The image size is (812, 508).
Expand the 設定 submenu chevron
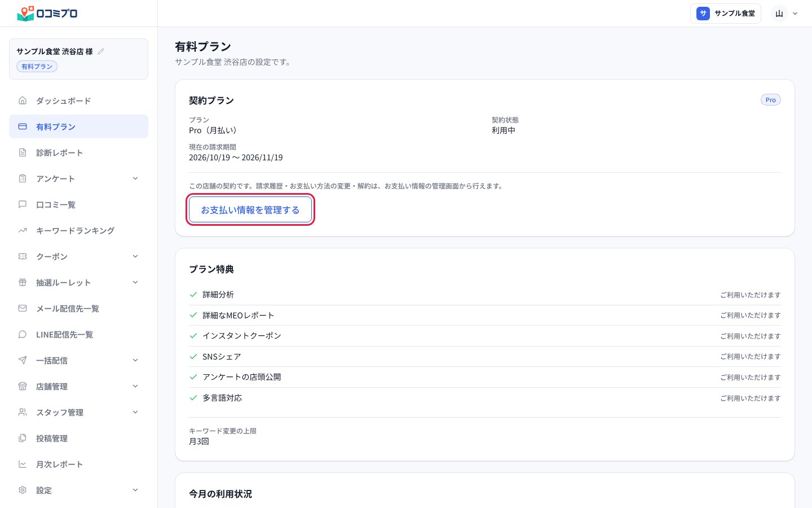click(x=135, y=490)
